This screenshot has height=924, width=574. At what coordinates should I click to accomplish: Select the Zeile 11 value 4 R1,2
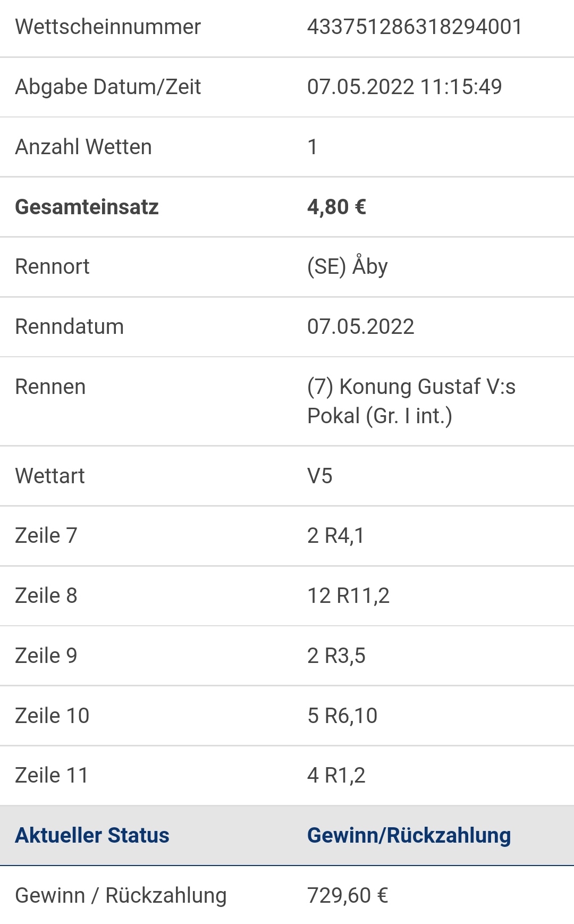click(336, 775)
